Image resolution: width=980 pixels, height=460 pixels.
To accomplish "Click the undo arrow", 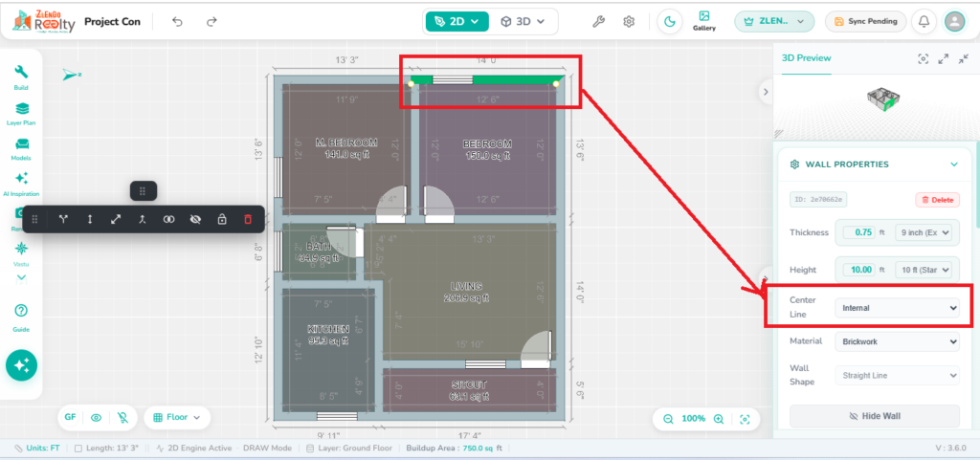I will click(177, 22).
